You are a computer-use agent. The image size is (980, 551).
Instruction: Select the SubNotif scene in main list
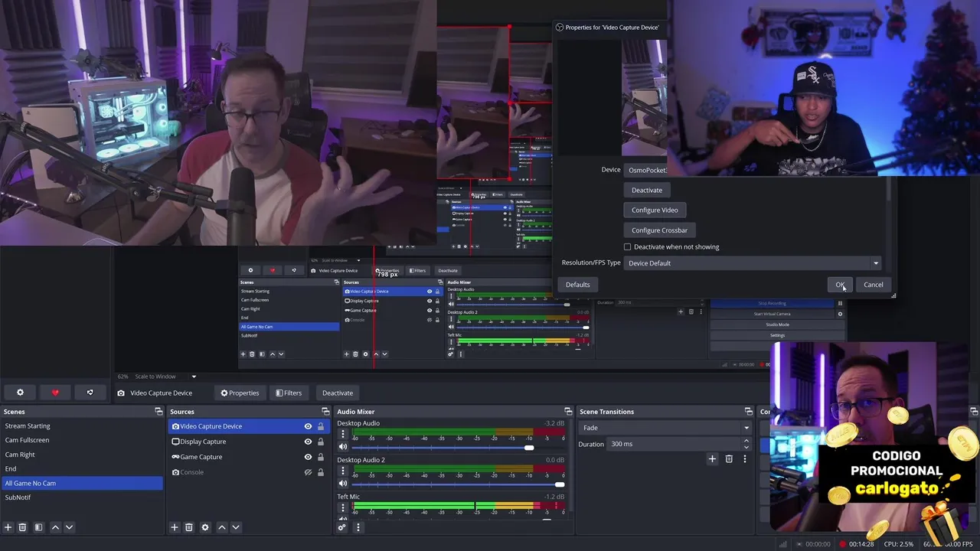click(82, 497)
